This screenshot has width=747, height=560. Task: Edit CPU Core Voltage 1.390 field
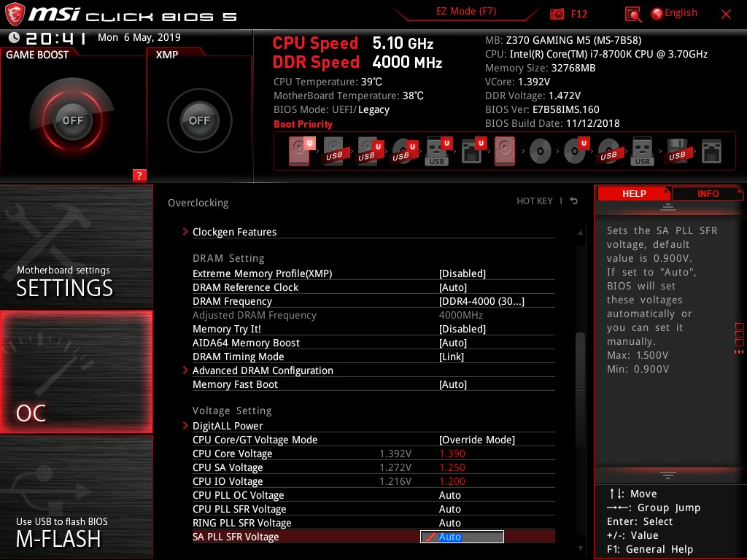pyautogui.click(x=452, y=454)
